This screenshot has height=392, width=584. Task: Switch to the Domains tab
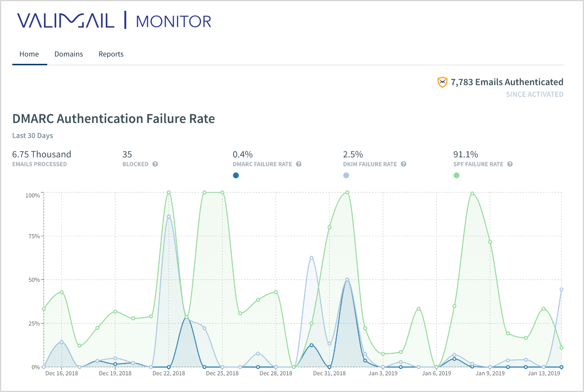[68, 54]
